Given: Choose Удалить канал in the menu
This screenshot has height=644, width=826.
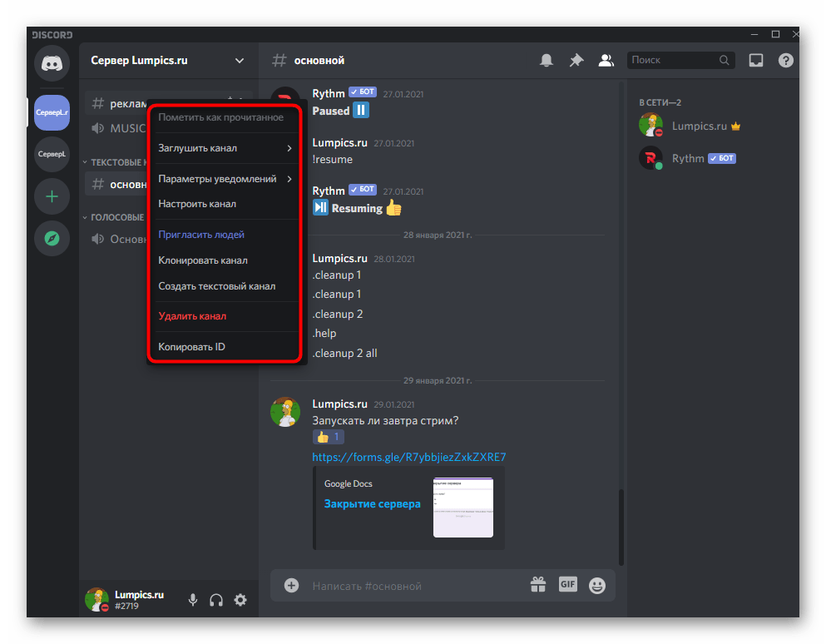Looking at the screenshot, I should [192, 316].
